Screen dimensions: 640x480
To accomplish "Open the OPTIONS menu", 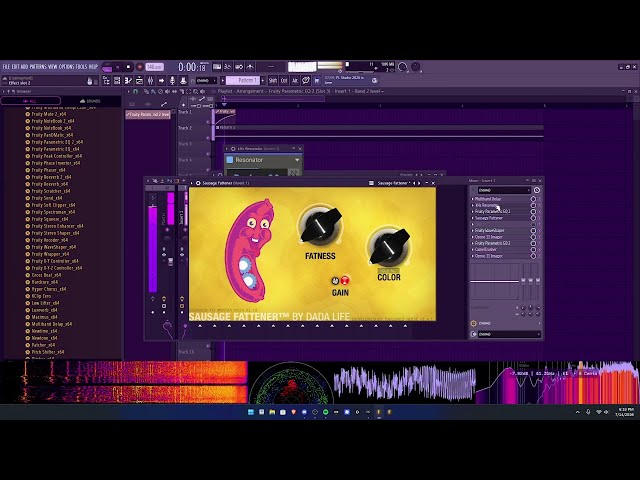I will click(x=67, y=67).
